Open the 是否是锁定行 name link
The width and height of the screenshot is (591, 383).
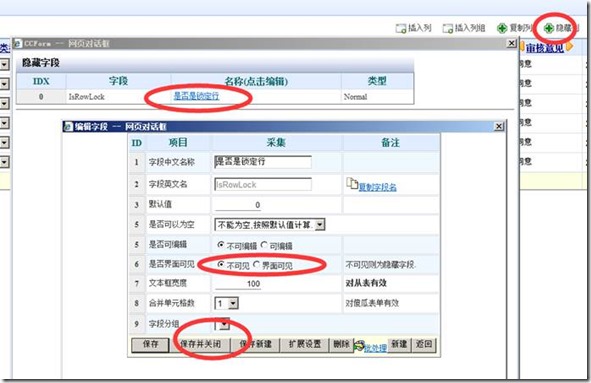tap(196, 96)
